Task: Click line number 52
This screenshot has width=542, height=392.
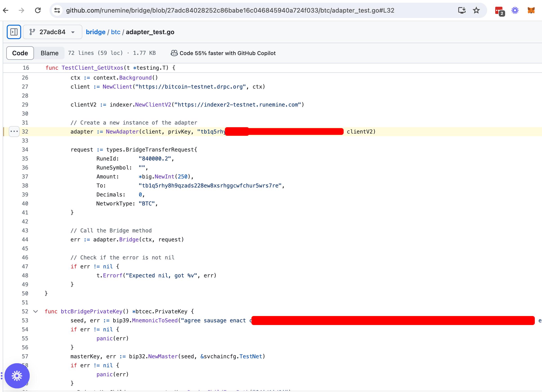Action: point(25,312)
